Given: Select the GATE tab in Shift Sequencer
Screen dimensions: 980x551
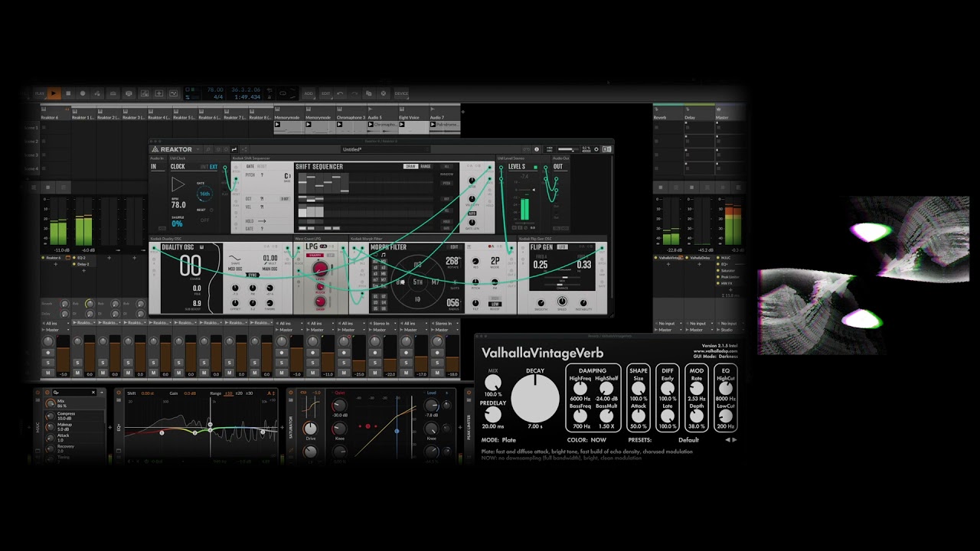Looking at the screenshot, I should coord(250,166).
